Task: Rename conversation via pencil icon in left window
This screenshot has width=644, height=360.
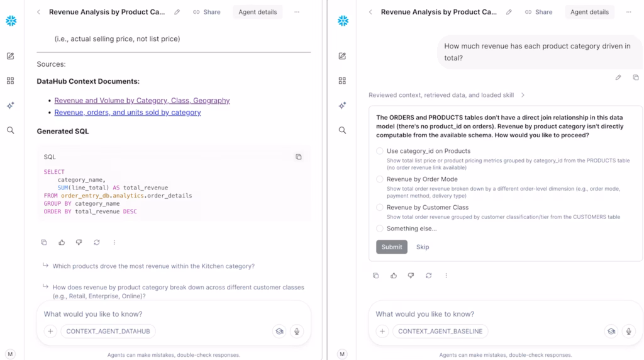Action: [x=177, y=12]
